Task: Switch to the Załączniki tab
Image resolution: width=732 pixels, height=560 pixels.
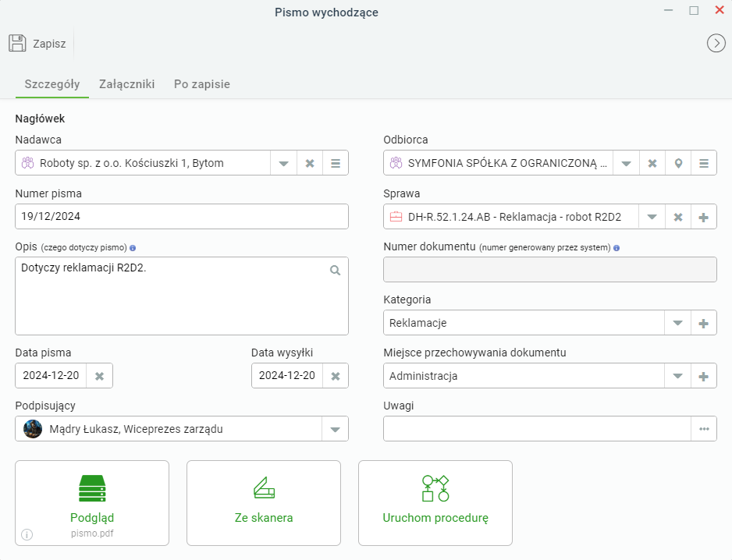Action: click(x=126, y=84)
